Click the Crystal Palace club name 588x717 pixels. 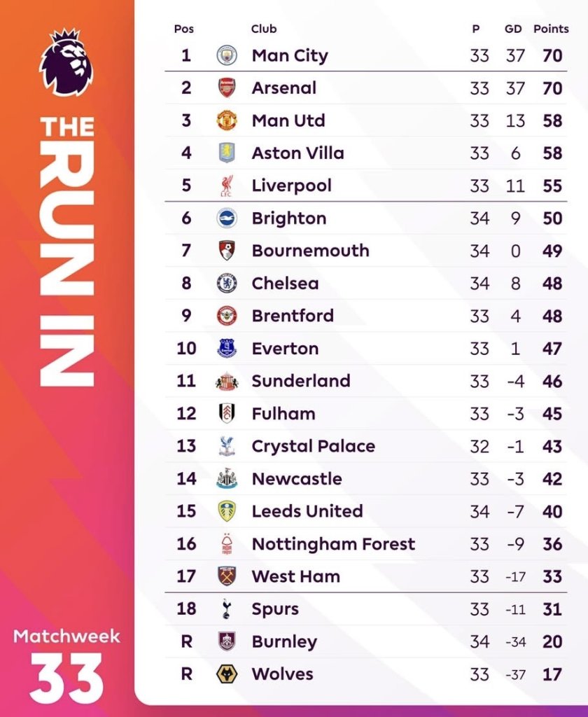[x=313, y=446]
